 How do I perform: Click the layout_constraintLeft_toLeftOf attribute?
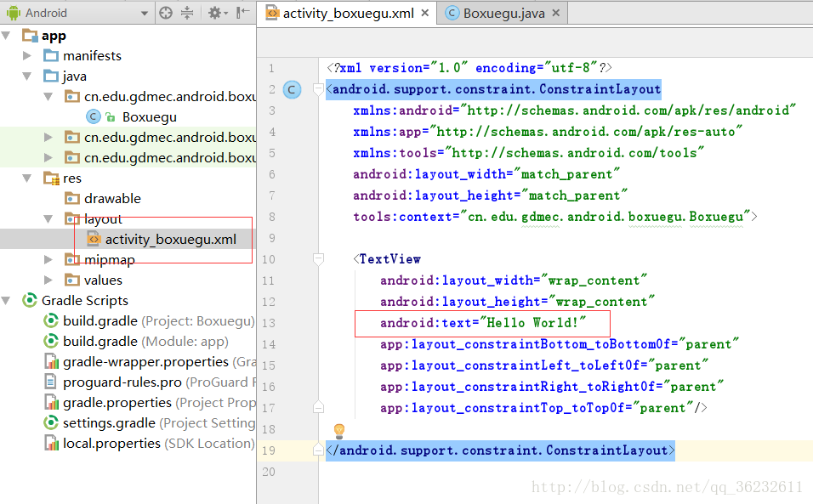coord(544,365)
